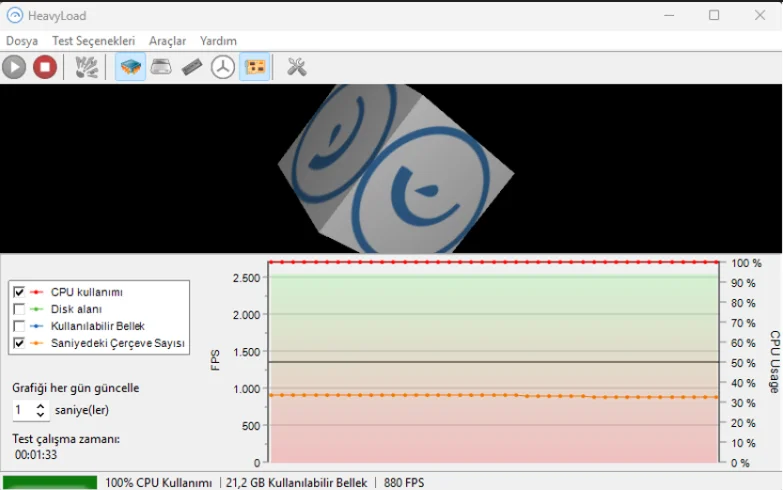
Task: Click the green CPU usage progress bar
Action: 50,482
